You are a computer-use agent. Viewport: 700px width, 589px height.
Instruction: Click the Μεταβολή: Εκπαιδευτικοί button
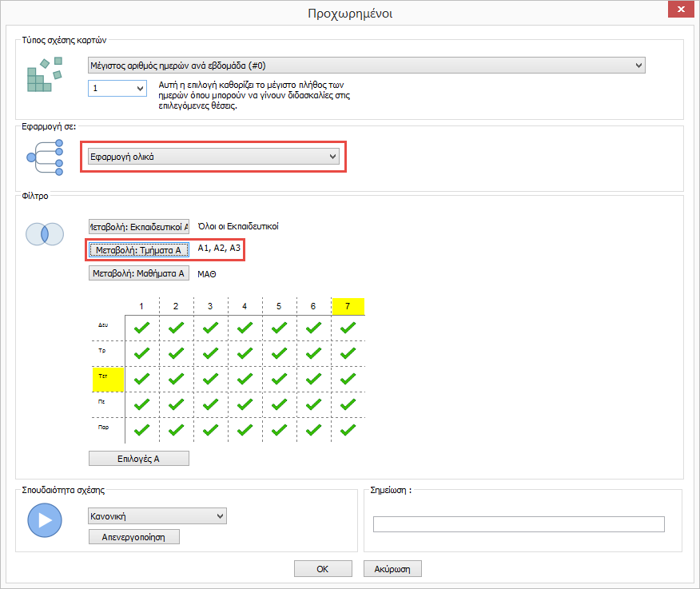click(x=138, y=226)
